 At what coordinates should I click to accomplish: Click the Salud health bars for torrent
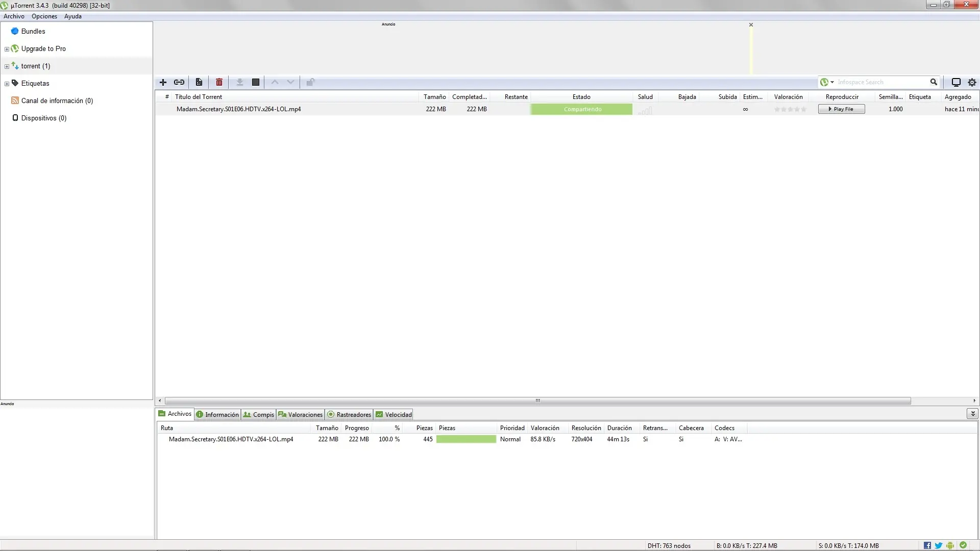point(645,110)
